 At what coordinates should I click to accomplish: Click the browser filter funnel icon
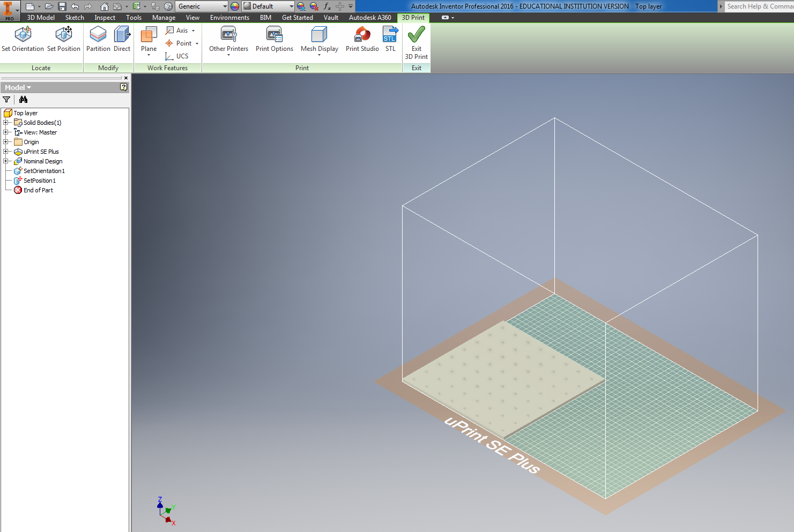pyautogui.click(x=6, y=100)
